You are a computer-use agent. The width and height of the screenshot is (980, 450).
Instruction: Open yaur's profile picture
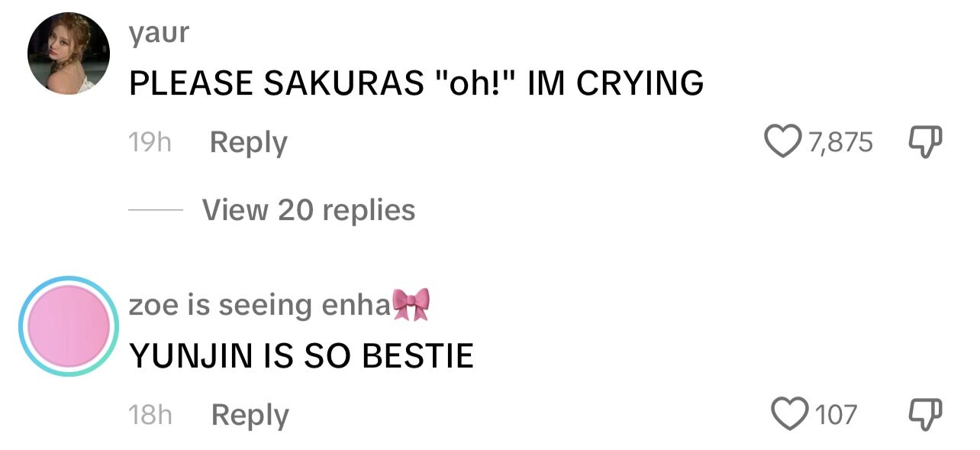pyautogui.click(x=69, y=53)
